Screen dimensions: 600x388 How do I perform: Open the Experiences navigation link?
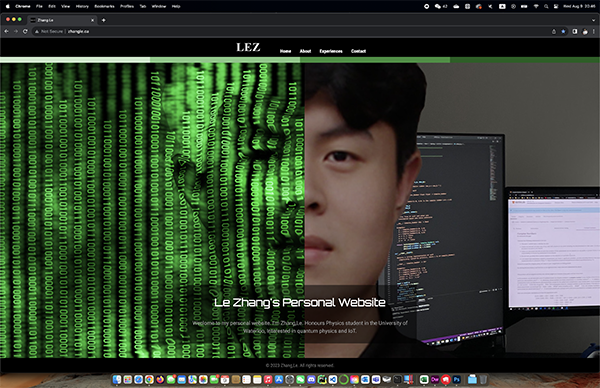331,51
